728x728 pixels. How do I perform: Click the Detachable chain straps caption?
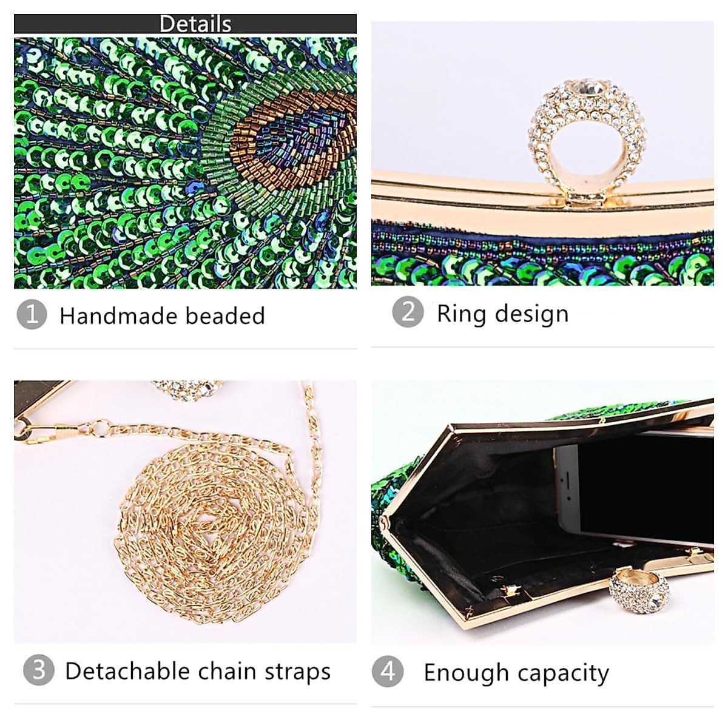198,671
